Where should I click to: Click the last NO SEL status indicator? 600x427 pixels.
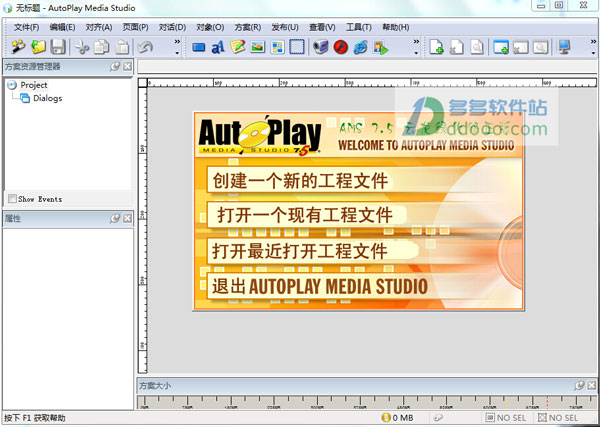coord(558,418)
